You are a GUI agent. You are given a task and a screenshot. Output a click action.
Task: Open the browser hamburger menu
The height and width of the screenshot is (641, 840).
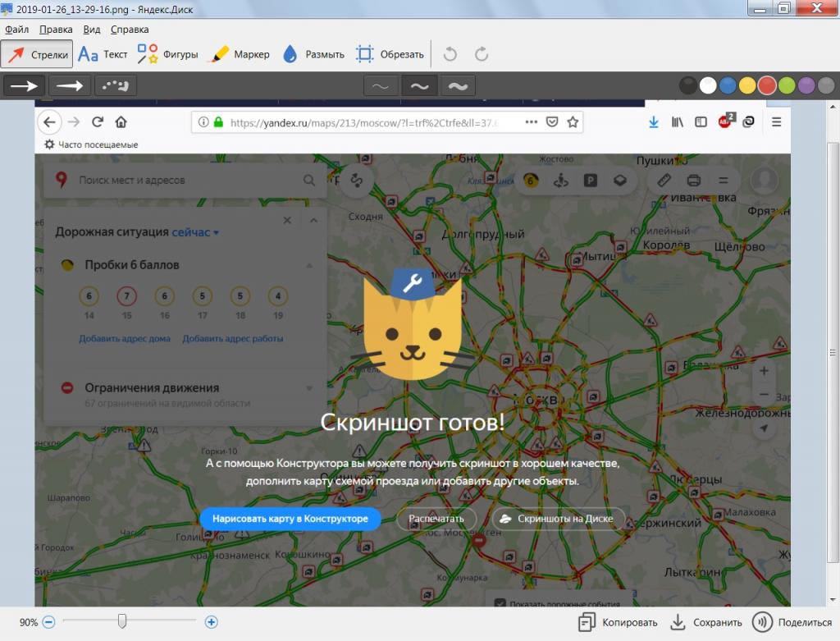[x=776, y=122]
